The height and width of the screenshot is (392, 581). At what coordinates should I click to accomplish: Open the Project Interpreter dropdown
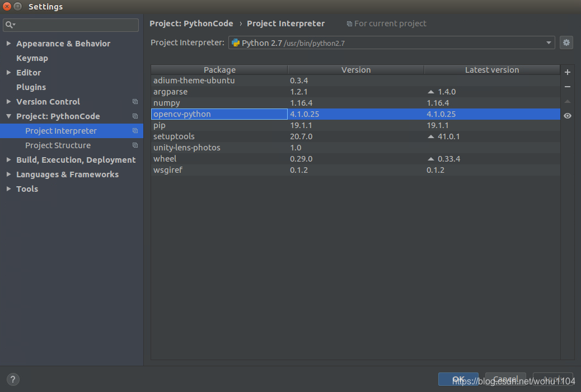point(391,43)
